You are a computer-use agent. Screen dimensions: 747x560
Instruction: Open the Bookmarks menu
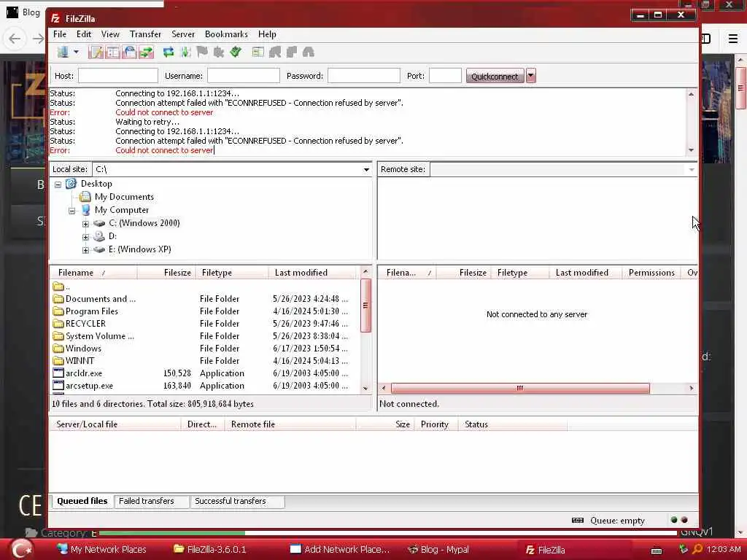click(x=226, y=34)
